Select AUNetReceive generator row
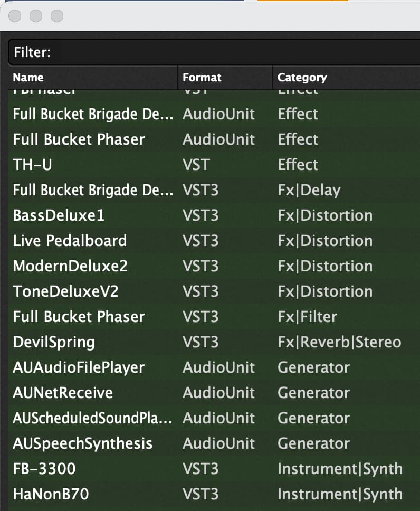The height and width of the screenshot is (511, 420). tap(214, 393)
